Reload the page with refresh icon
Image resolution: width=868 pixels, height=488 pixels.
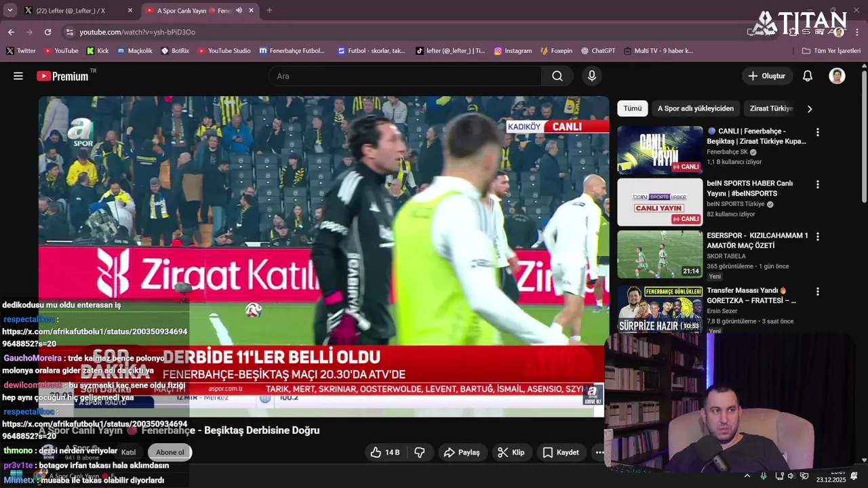[x=47, y=32]
